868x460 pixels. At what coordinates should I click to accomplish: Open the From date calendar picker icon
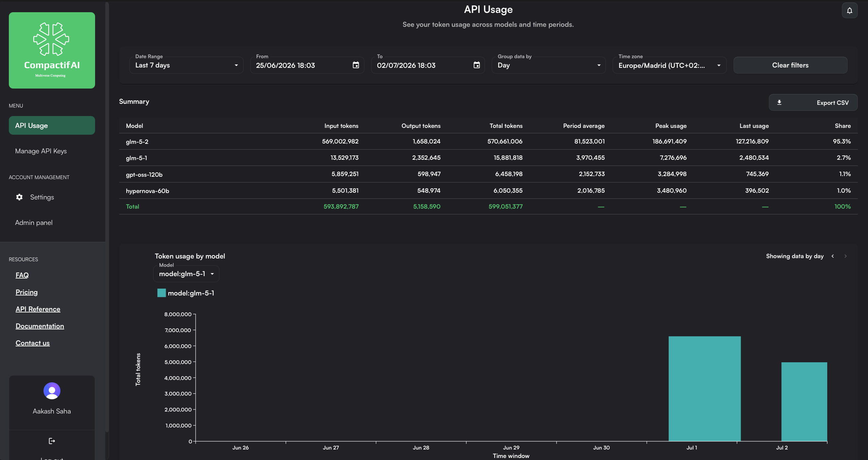(x=356, y=65)
